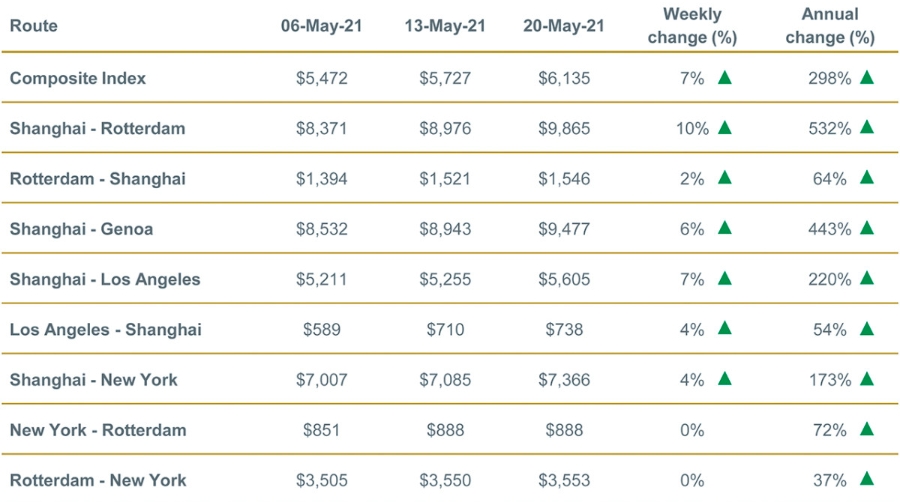Click the triangle beside Los Angeles - Shanghai 54%
The height and width of the screenshot is (502, 900).
pos(867,328)
